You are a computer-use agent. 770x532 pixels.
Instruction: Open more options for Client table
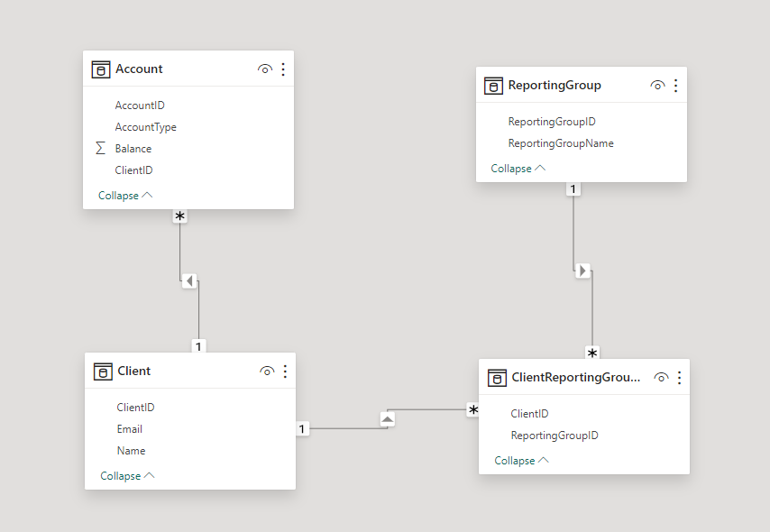pos(285,371)
